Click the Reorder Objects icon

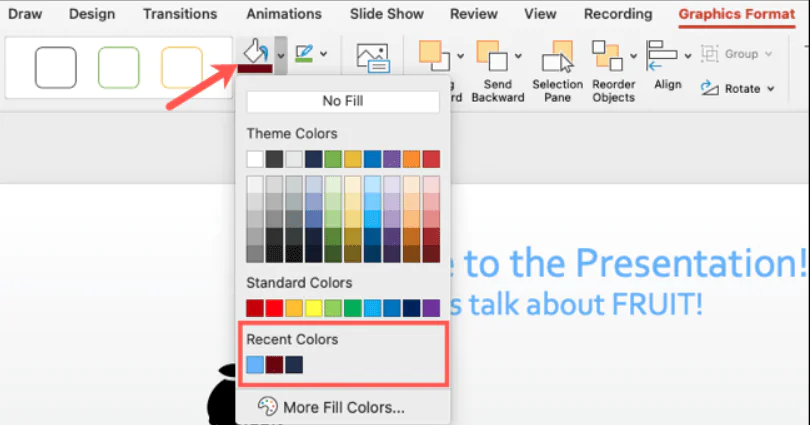[607, 55]
